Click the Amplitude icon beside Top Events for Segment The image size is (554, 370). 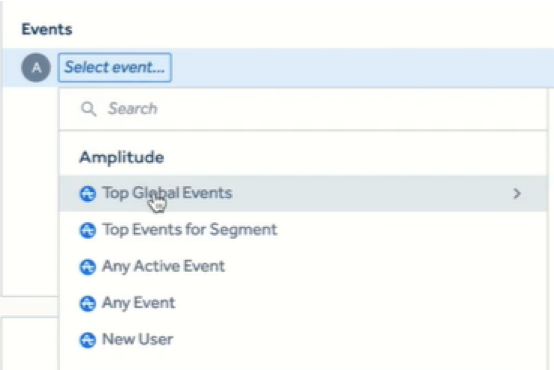point(88,230)
